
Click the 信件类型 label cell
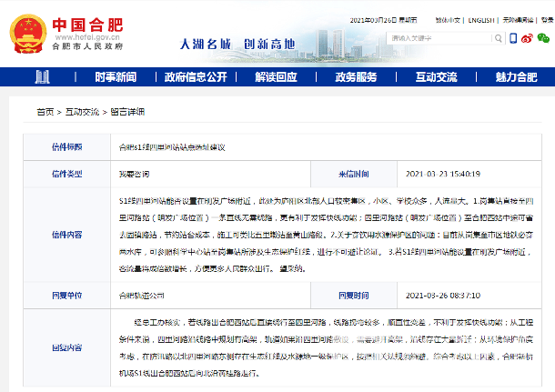click(x=67, y=174)
